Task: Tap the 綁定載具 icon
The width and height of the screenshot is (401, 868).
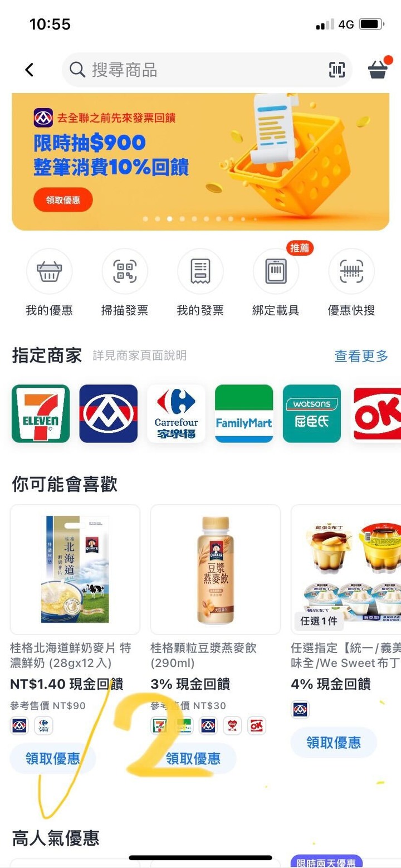Action: click(276, 271)
